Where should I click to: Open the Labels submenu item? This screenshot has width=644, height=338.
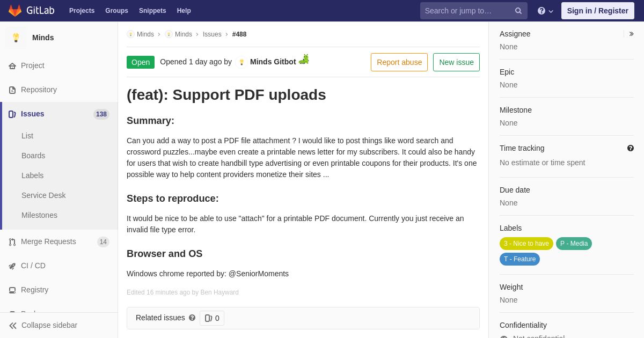click(33, 175)
